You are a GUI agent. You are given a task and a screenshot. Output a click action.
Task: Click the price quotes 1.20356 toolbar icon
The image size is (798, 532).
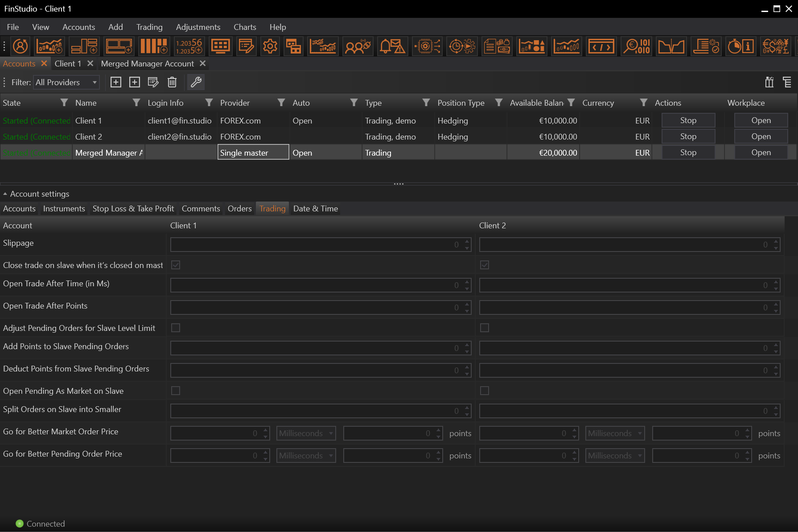(x=189, y=46)
